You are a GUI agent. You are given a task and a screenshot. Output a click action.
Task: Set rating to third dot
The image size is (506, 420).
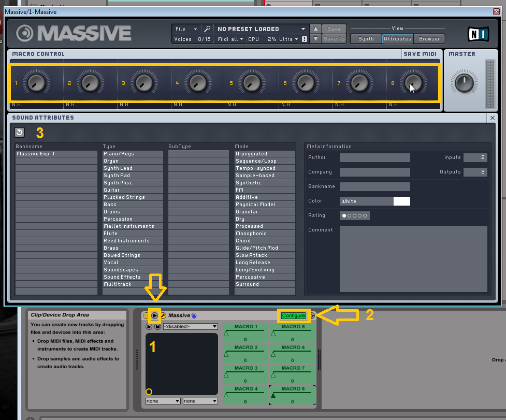tap(354, 216)
